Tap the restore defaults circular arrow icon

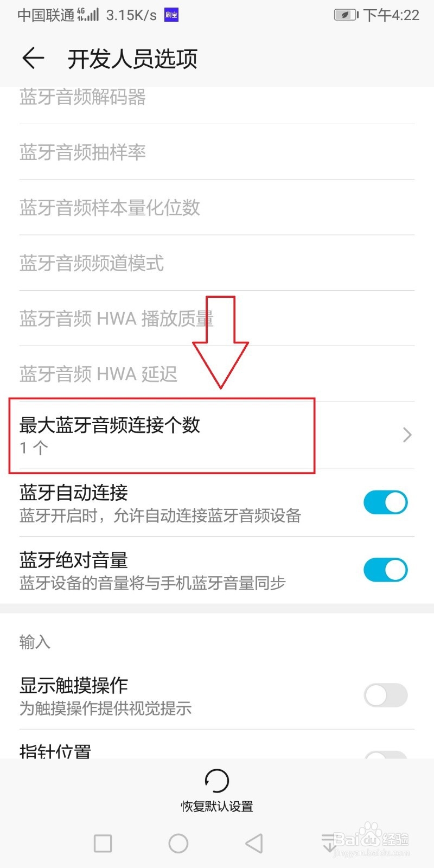click(217, 781)
